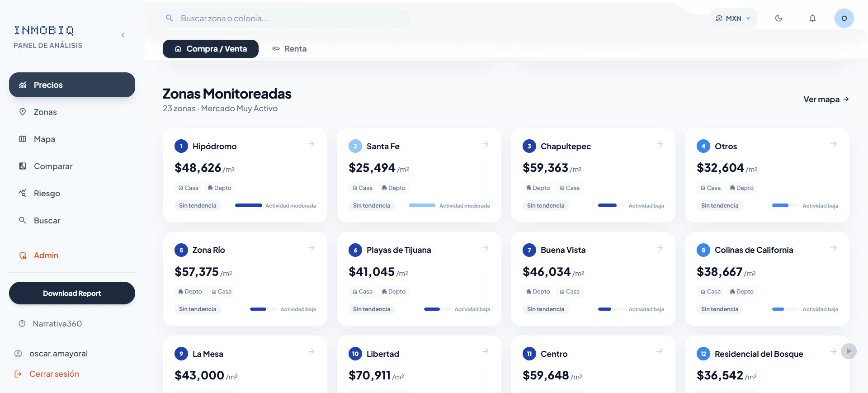Screen dimensions: 868x393
Task: Select the Compra / Venta tab
Action: 211,49
